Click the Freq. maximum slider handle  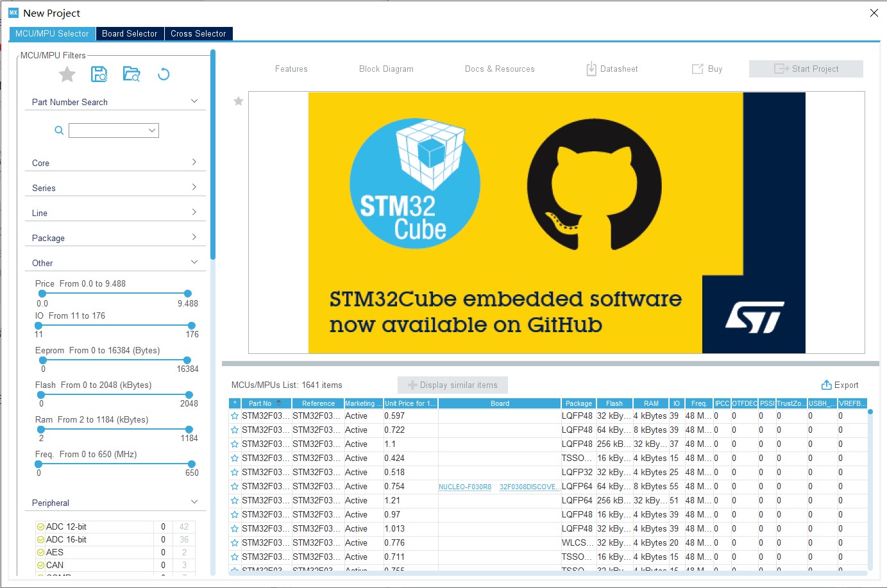(191, 464)
